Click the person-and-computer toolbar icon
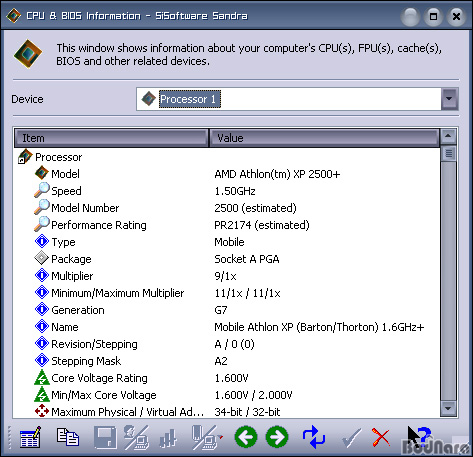 click(x=136, y=437)
